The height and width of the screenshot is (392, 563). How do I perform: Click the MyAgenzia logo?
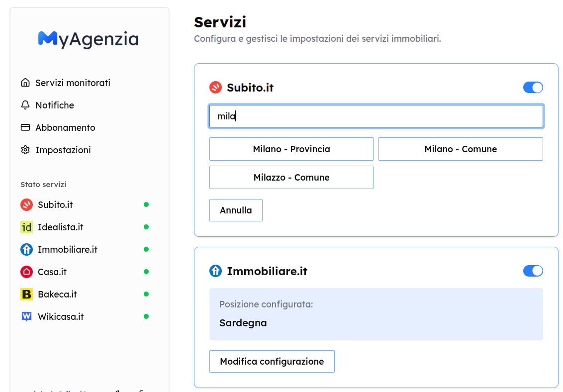point(89,39)
